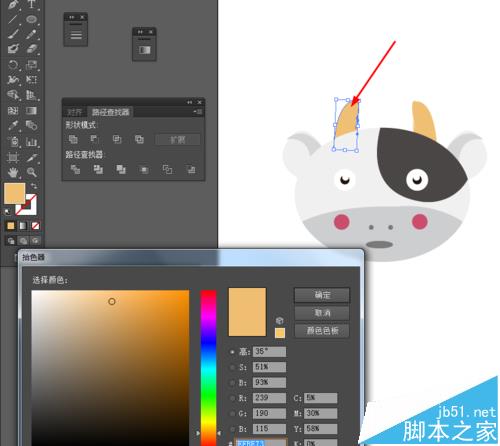Select the Perspective Grid tool

[31, 95]
